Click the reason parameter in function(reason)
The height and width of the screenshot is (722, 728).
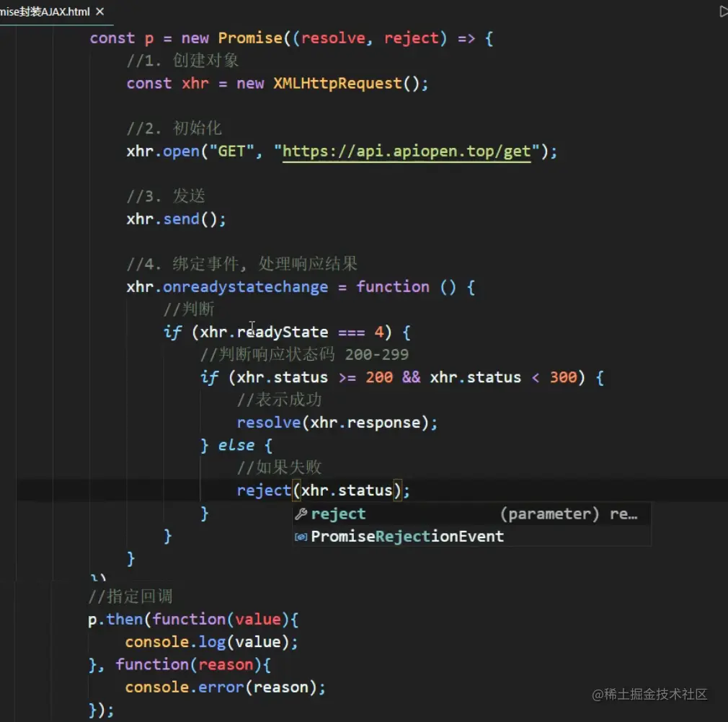click(226, 665)
